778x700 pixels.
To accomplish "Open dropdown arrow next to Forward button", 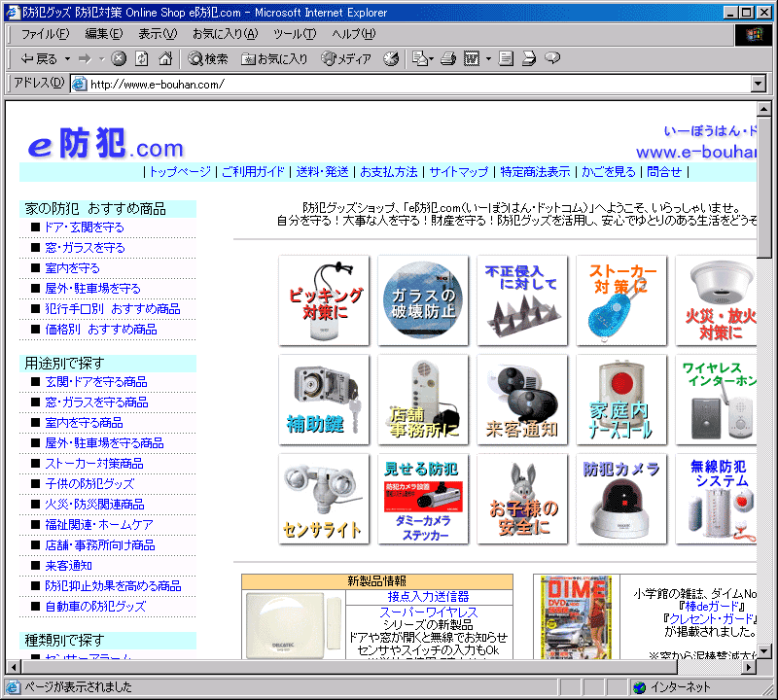I will tap(102, 59).
